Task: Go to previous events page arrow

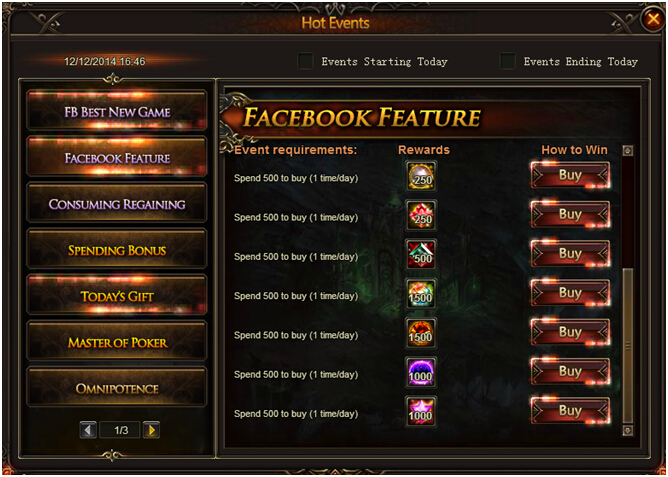Action: point(88,430)
